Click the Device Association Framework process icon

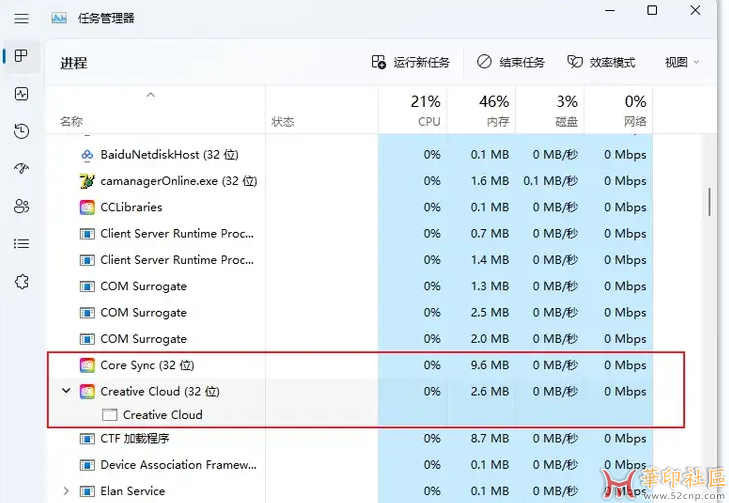coord(87,465)
